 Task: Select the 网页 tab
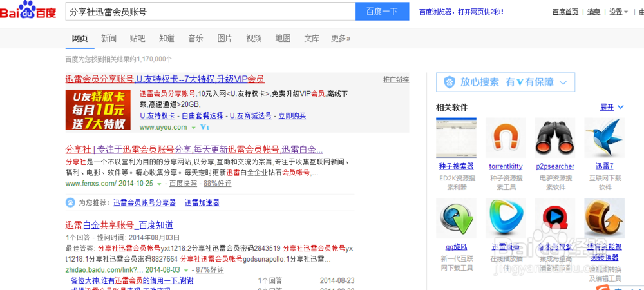point(80,39)
